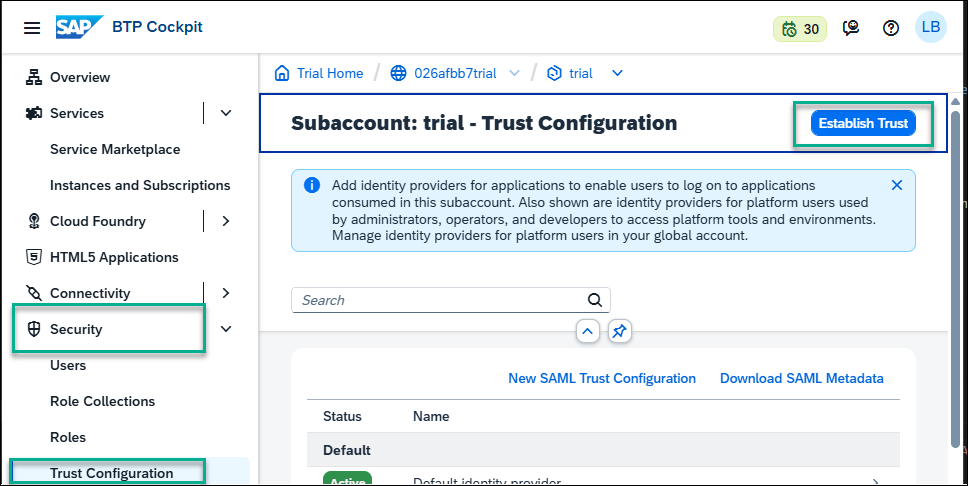Screen dimensions: 968x486
Task: Click the Name column header
Action: [x=431, y=416]
